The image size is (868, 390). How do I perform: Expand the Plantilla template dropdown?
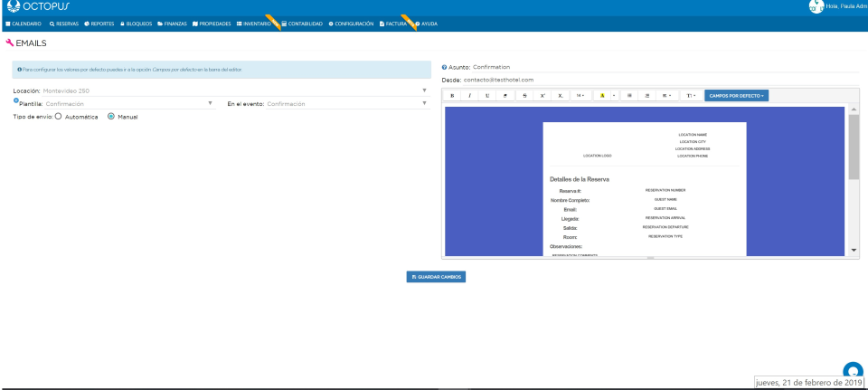pyautogui.click(x=114, y=104)
